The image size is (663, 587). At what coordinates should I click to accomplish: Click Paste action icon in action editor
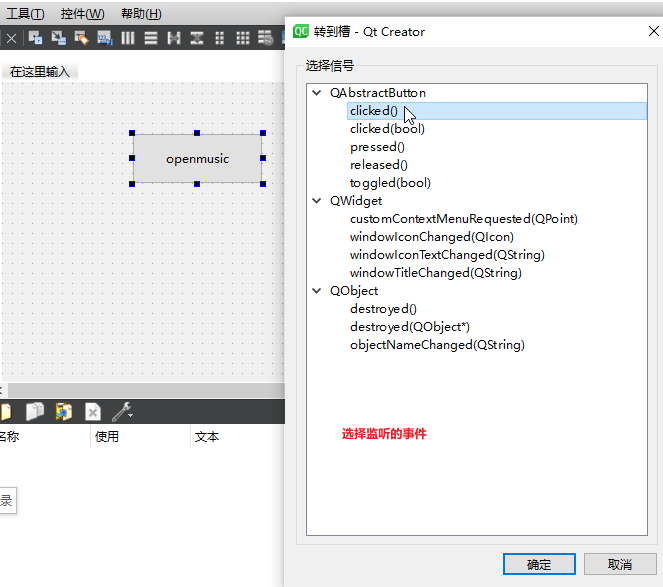[x=63, y=411]
